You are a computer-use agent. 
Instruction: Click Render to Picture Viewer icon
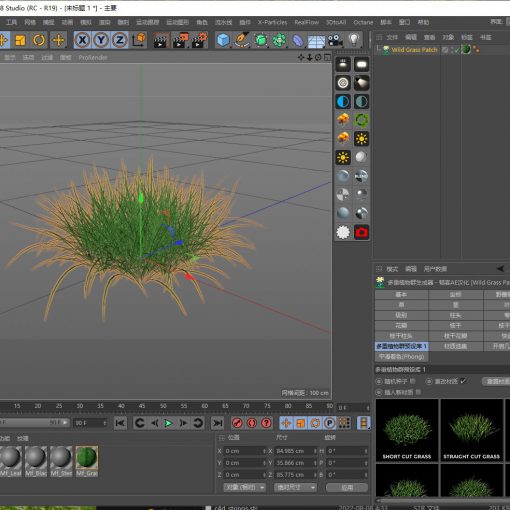[180, 41]
